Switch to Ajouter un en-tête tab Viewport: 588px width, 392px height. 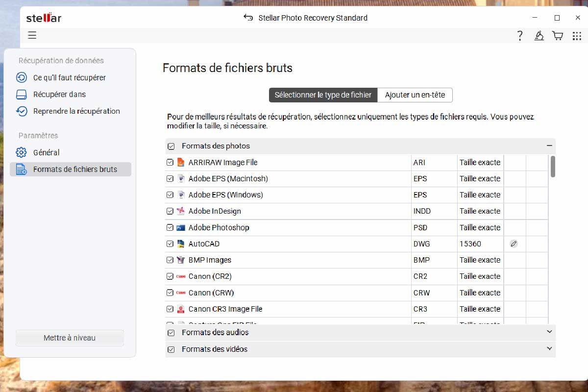(415, 95)
